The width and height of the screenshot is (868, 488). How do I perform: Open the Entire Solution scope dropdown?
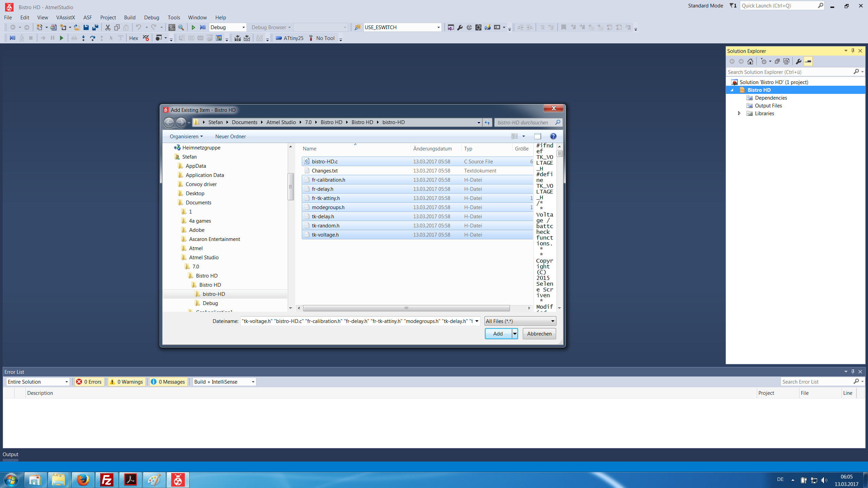38,382
